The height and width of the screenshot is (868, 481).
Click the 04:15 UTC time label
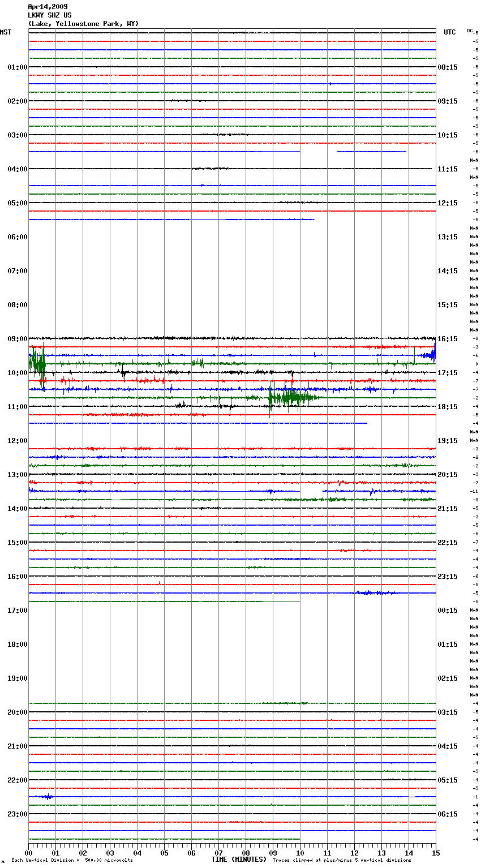coord(448,746)
